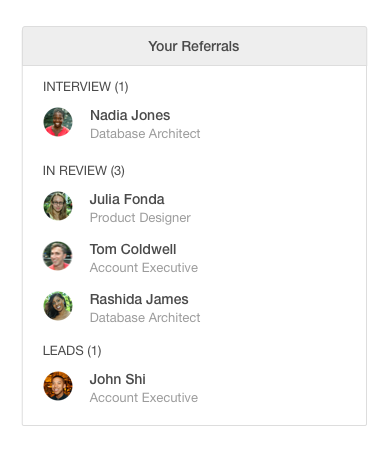Click Account Executive under Tom Coldwell

(144, 268)
